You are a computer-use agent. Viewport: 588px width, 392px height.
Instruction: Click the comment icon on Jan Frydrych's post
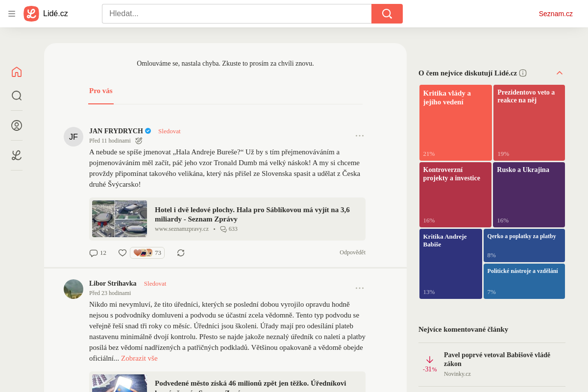click(x=94, y=253)
